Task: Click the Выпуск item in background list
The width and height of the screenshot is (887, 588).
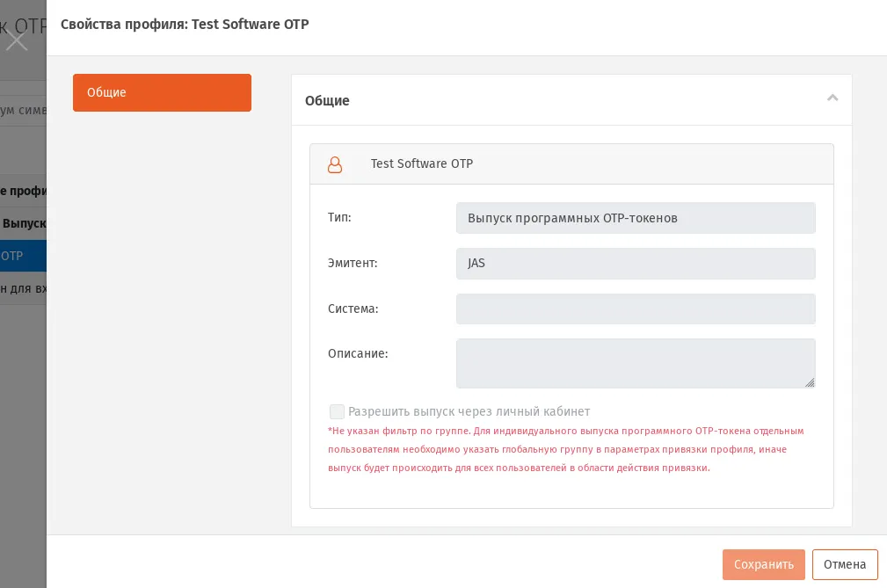Action: 23,223
